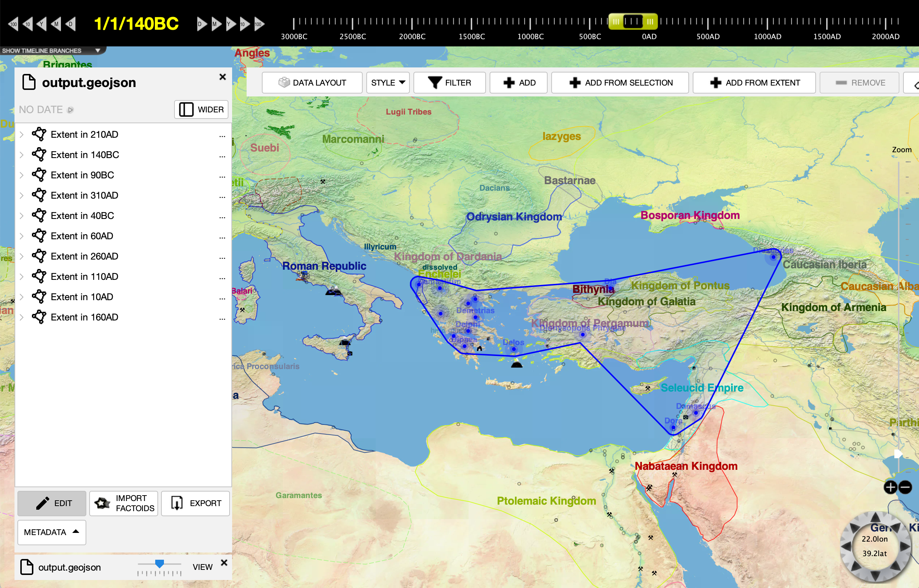Click polygon icon of Extent in 140BC

pos(39,155)
